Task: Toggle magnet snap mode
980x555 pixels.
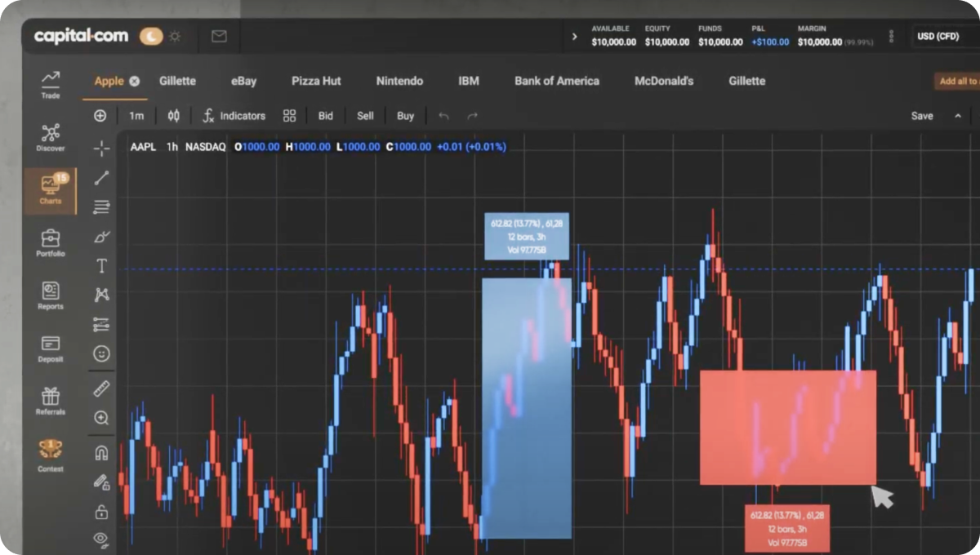Action: (101, 452)
